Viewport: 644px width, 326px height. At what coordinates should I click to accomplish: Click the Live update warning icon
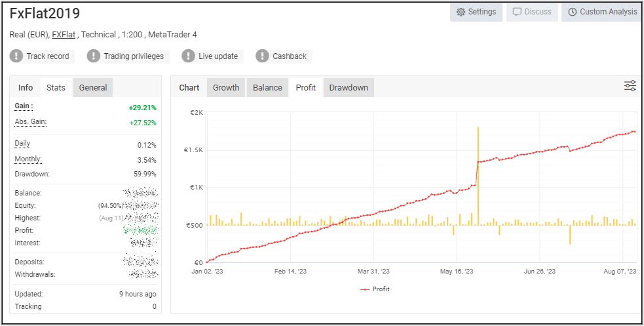[x=189, y=56]
